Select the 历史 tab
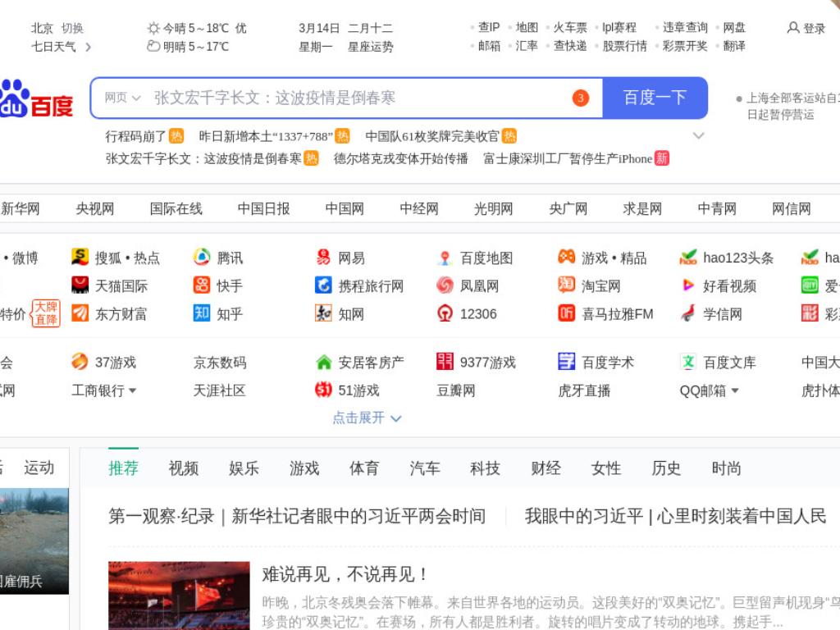The width and height of the screenshot is (840, 630). click(x=666, y=468)
